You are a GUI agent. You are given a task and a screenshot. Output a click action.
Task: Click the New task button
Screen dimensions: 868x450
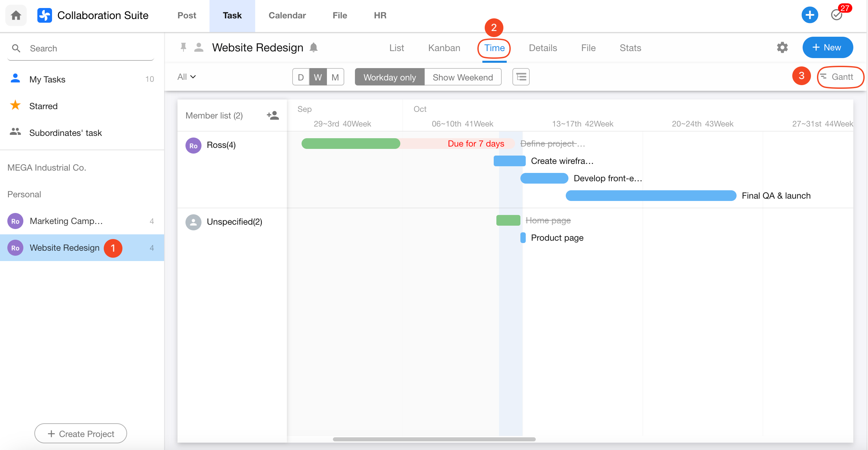(827, 47)
